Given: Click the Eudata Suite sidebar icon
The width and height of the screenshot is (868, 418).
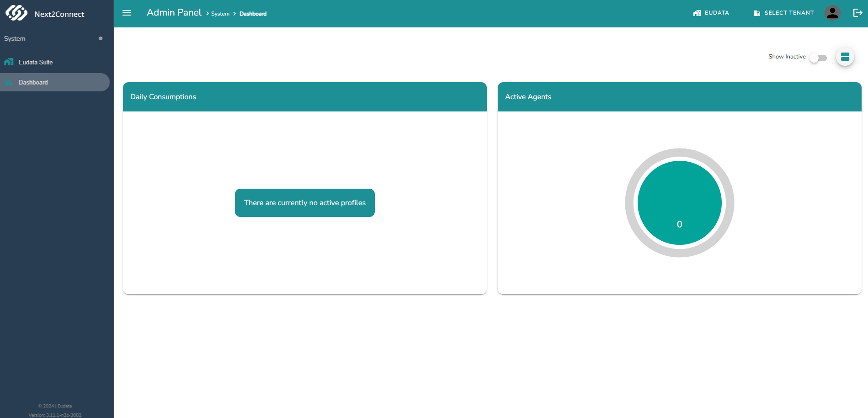Looking at the screenshot, I should coord(9,62).
